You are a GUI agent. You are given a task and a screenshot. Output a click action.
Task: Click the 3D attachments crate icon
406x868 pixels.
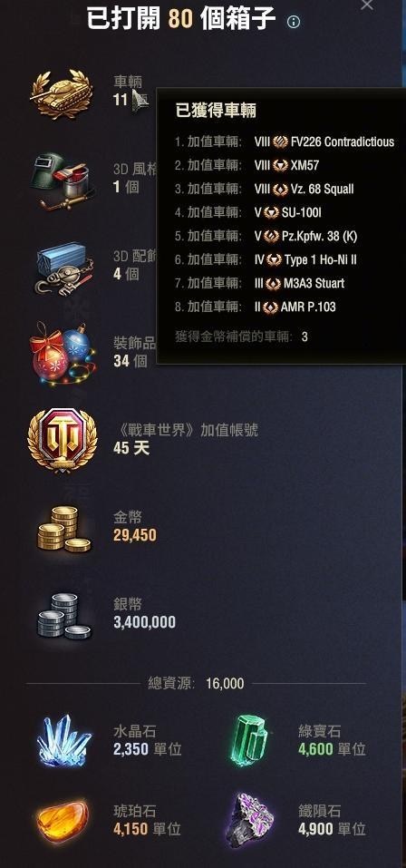(x=64, y=268)
